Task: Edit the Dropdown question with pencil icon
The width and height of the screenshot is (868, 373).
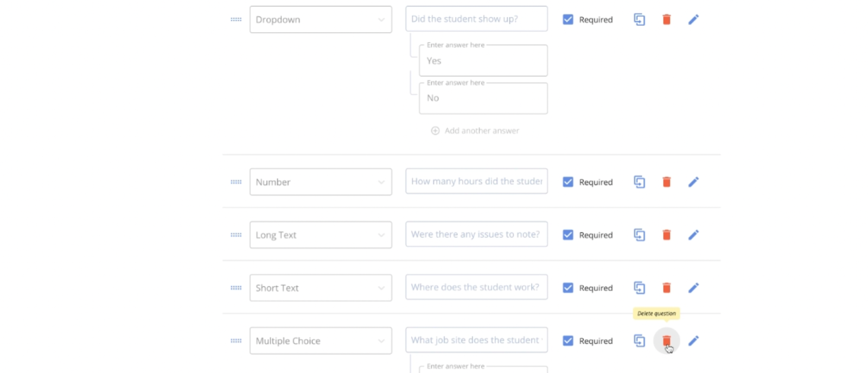Action: tap(693, 20)
